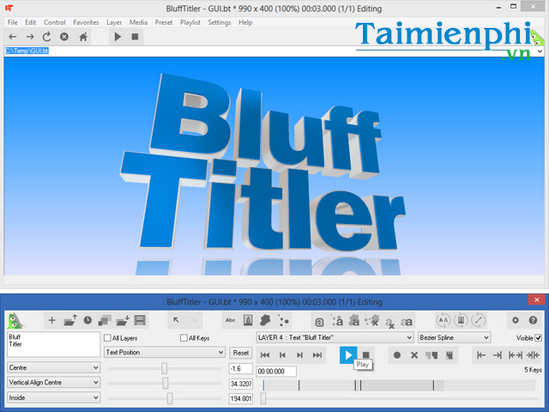Click the green BluffTitler mascot icon
The image size is (549, 412).
(x=16, y=320)
